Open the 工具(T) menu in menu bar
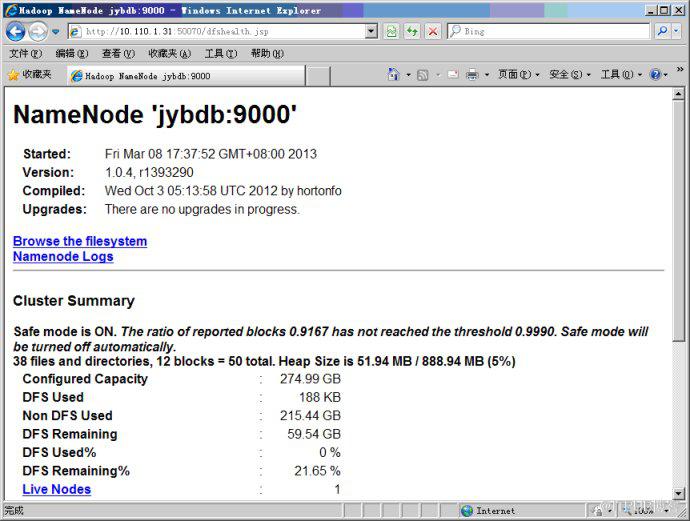 221,54
